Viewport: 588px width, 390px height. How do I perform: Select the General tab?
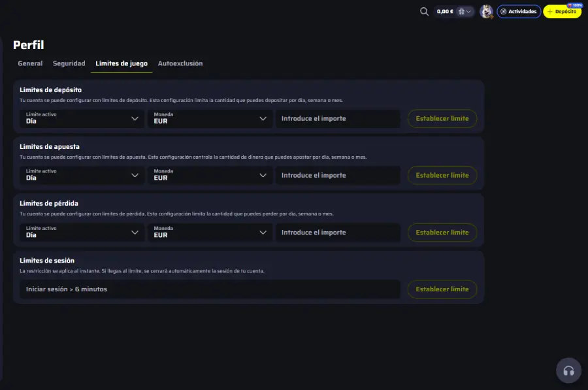(x=30, y=63)
